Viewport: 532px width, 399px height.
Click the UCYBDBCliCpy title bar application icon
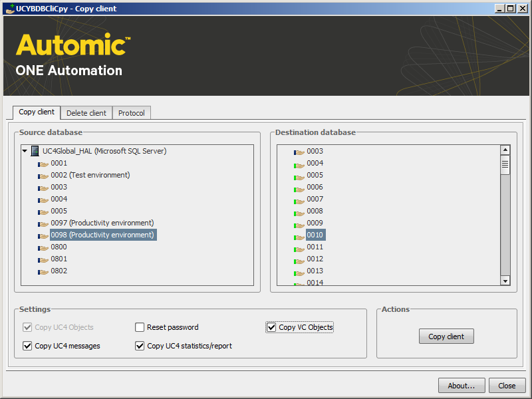tap(10, 9)
